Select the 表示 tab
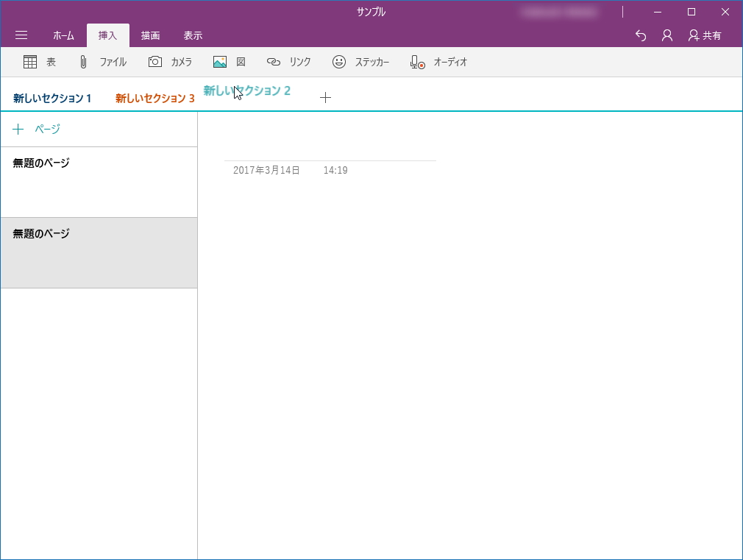743x560 pixels. pyautogui.click(x=193, y=35)
